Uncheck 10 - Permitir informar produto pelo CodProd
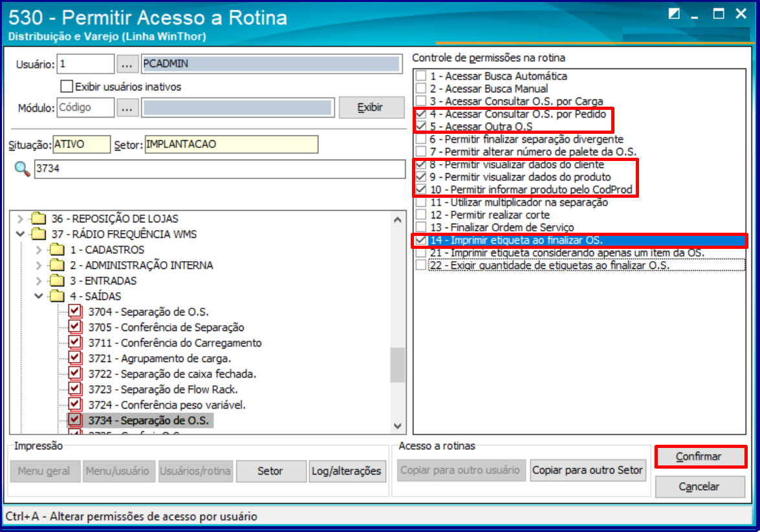The height and width of the screenshot is (532, 760). point(421,189)
